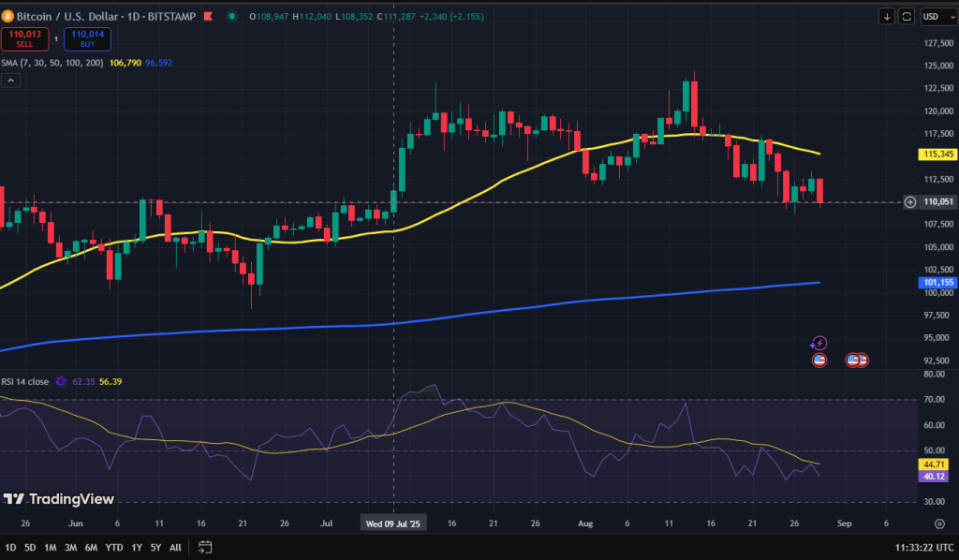
Task: Click the orange Bitcoin symbol logo
Action: coord(7,17)
